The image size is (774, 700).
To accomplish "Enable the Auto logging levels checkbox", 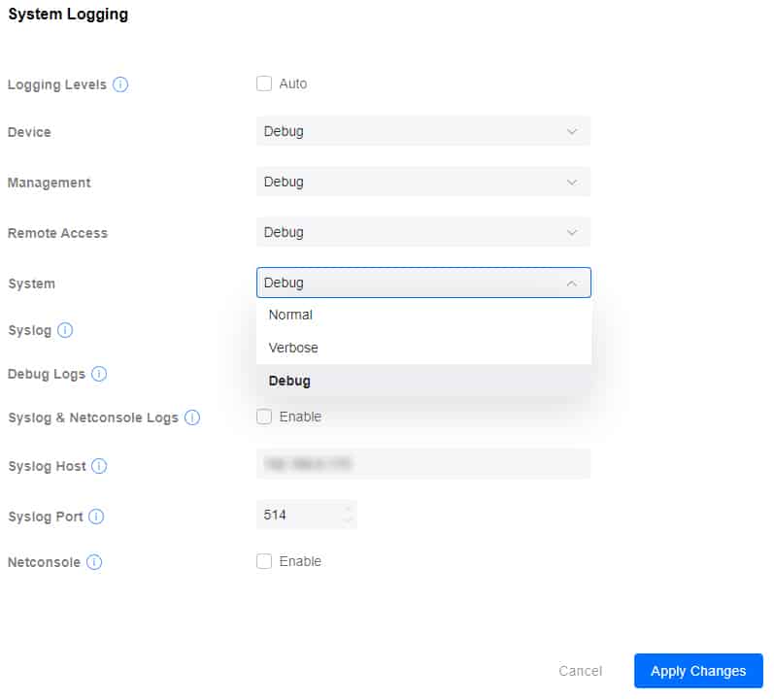I will 264,83.
